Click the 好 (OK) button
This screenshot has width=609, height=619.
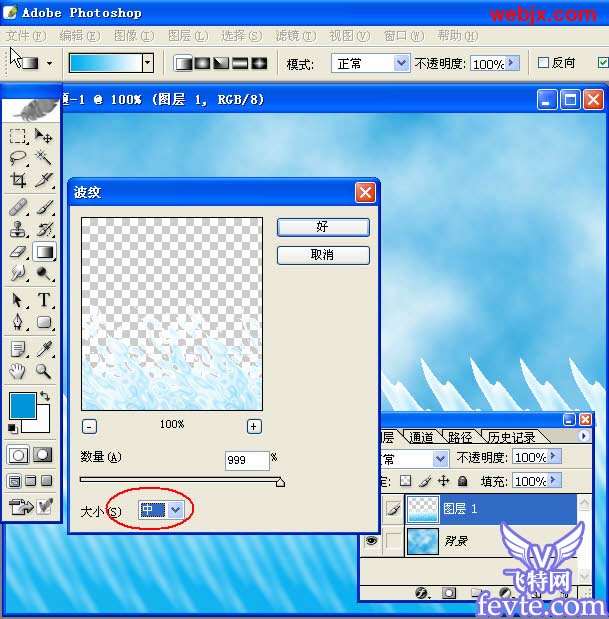tap(322, 227)
